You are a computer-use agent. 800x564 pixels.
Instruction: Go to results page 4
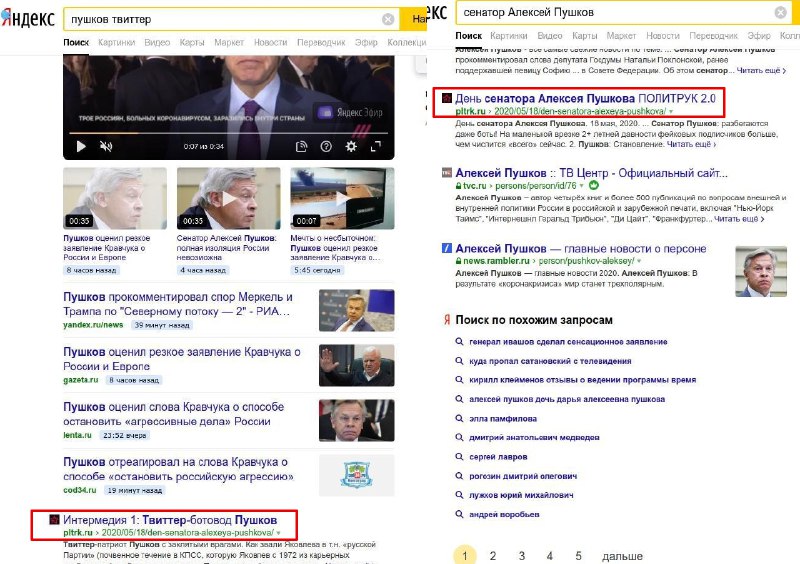(x=549, y=556)
